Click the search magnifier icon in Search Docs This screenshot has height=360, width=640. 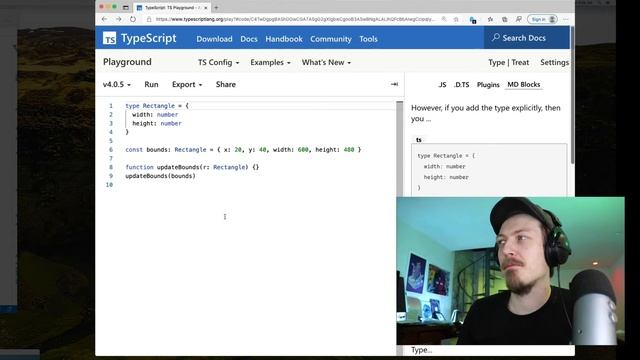(496, 38)
